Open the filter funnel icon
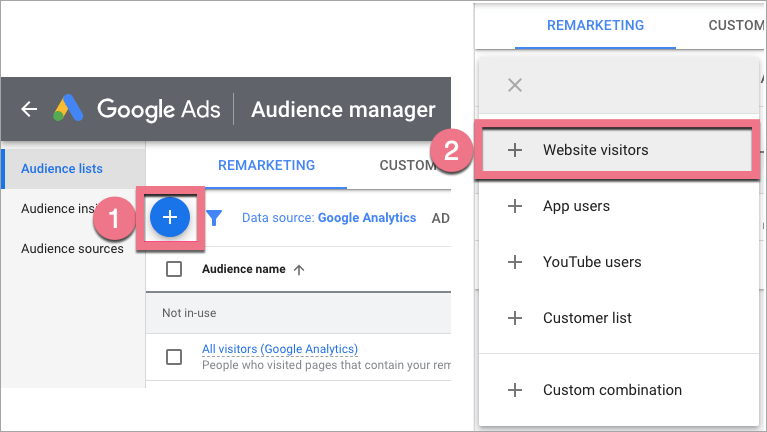Screen dimensions: 767x432 [215, 217]
